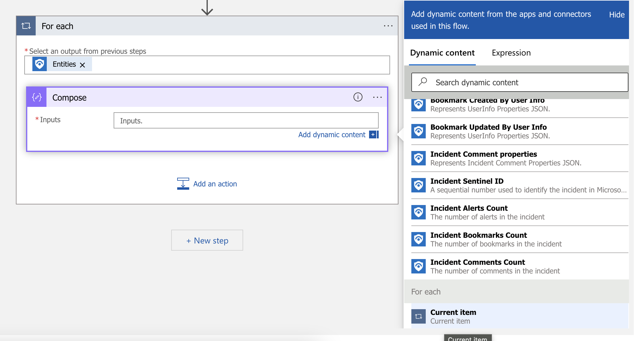This screenshot has height=341, width=644.
Task: Remove the Entities token
Action: click(x=82, y=65)
